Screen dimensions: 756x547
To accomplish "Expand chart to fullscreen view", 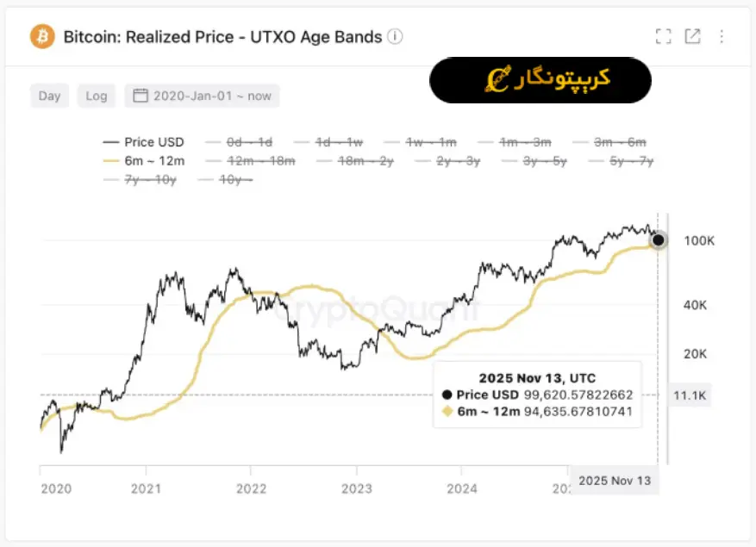I will (663, 36).
